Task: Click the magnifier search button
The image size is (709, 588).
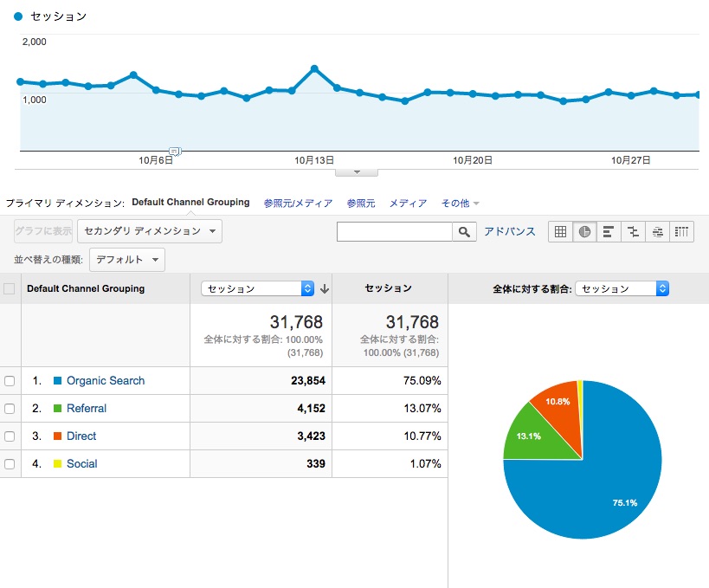Action: coord(464,232)
